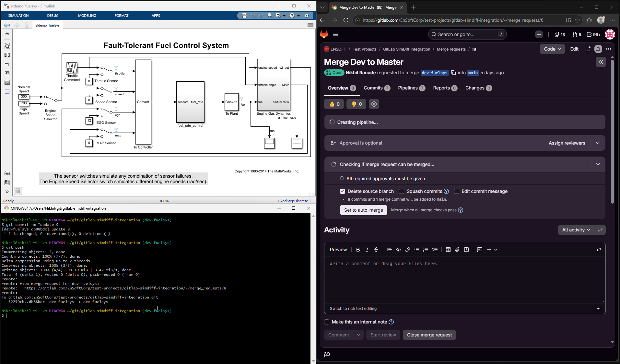Switch to the Pipelines tab
The width and height of the screenshot is (620, 364).
click(412, 88)
